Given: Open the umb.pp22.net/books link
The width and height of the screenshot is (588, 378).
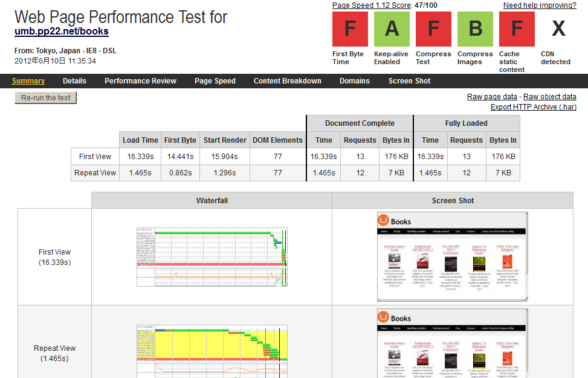Looking at the screenshot, I should tap(62, 31).
